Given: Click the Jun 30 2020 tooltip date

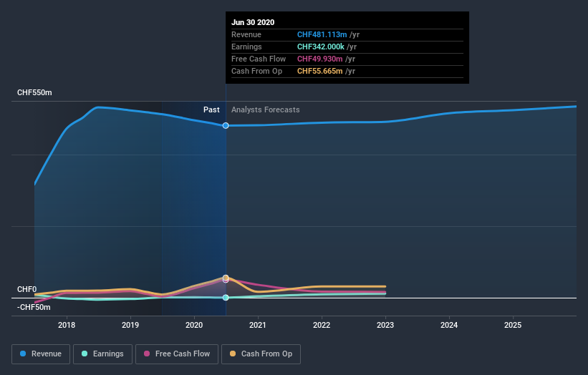Looking at the screenshot, I should (x=253, y=22).
